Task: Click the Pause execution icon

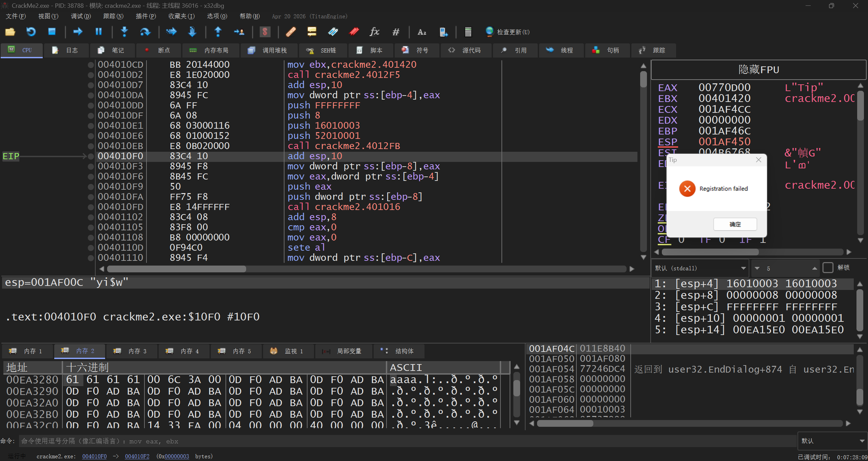Action: (99, 32)
